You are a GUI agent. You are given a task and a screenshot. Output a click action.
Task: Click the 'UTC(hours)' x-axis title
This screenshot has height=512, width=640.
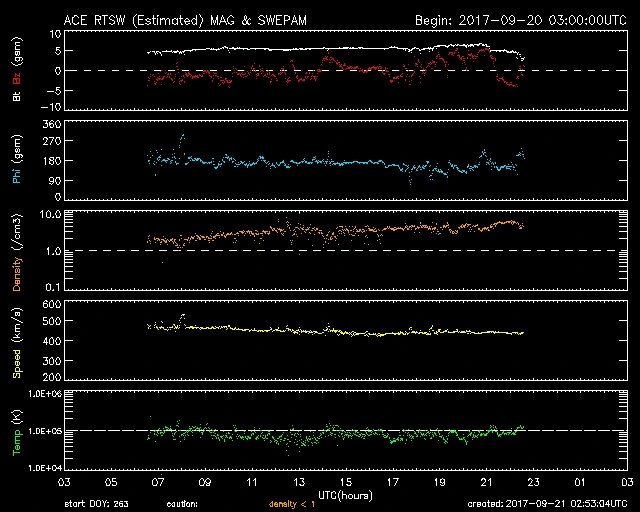coord(345,496)
